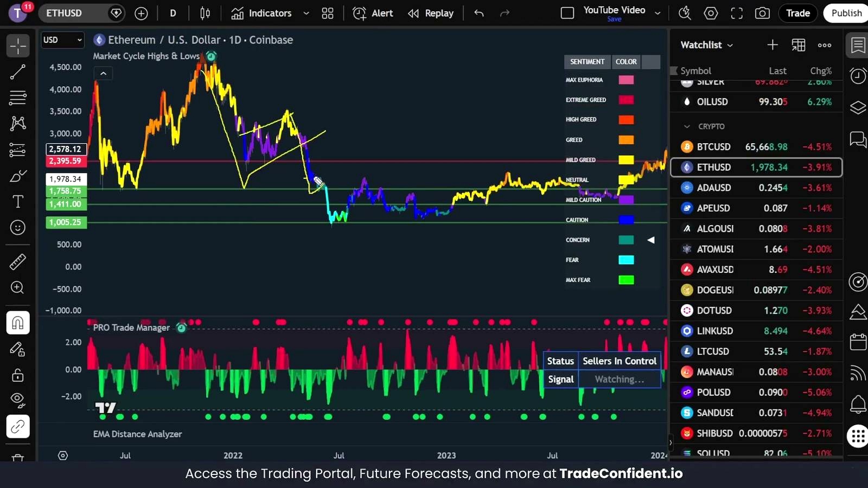Select BTCUSD in the watchlist
Viewport: 868px width, 488px height.
(x=756, y=147)
